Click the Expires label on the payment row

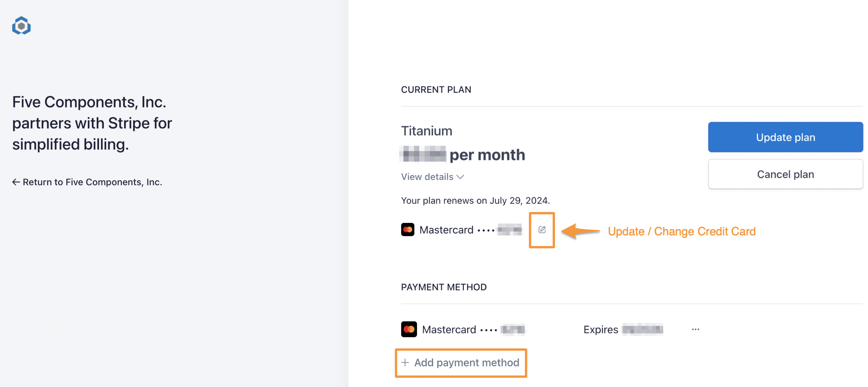[601, 330]
